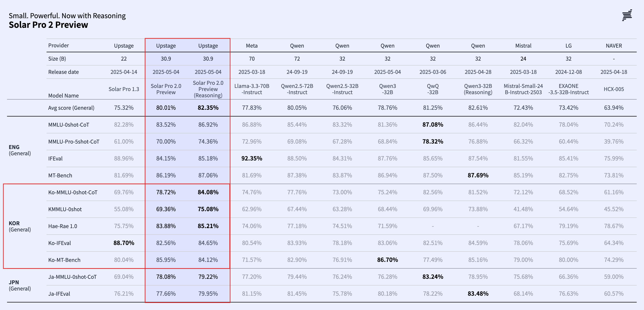Screen dimensions: 644x310
Task: Click the '2025-04-14' release date
Action: click(x=124, y=72)
